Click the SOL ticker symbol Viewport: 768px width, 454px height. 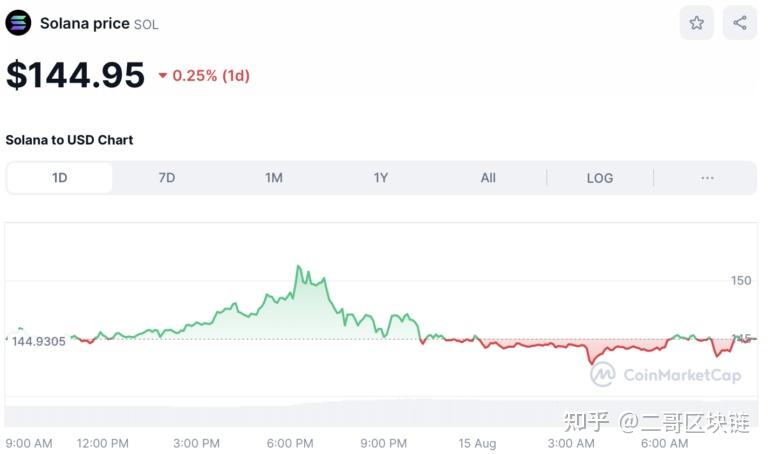pos(146,24)
